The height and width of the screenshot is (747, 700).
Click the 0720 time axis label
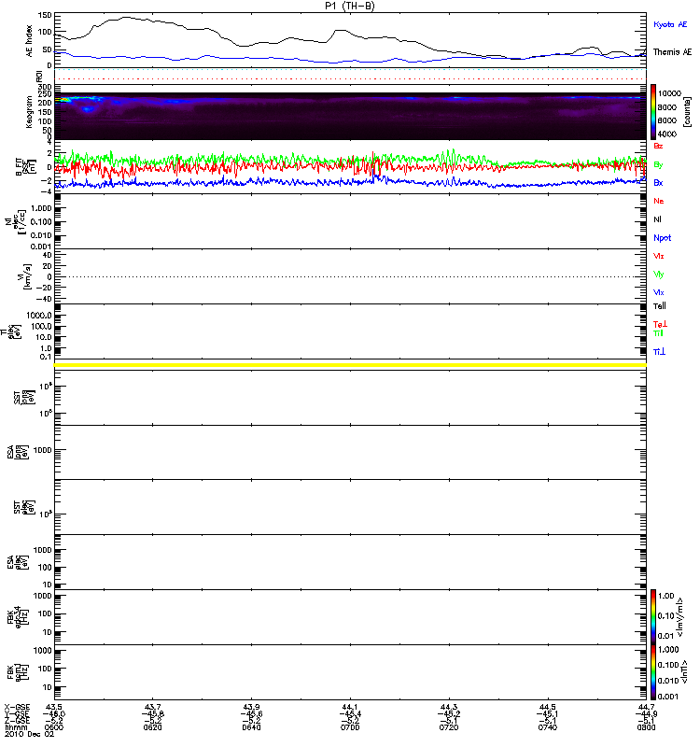449,727
